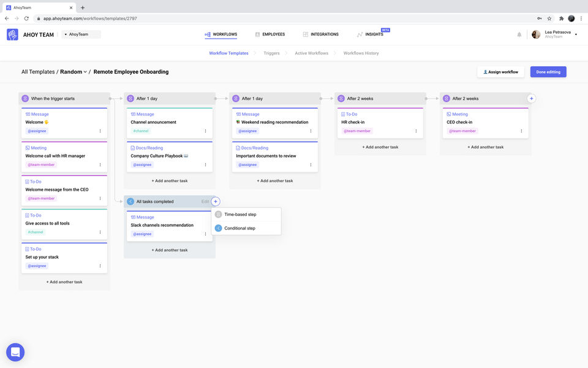
Task: Open kebab menu on Welcome message from the CEO
Action: 100,198
